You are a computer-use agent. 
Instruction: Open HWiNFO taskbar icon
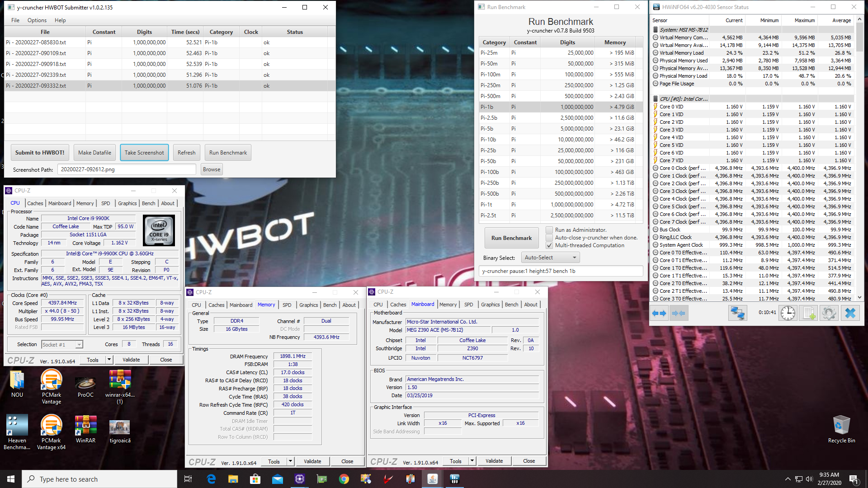pos(455,479)
